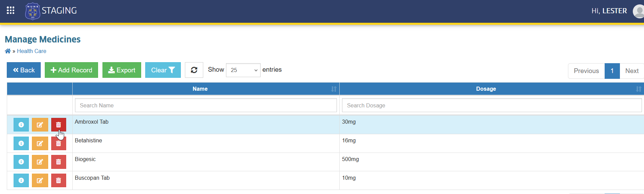
Task: Edit the Ambroxol Tab record
Action: pyautogui.click(x=40, y=125)
